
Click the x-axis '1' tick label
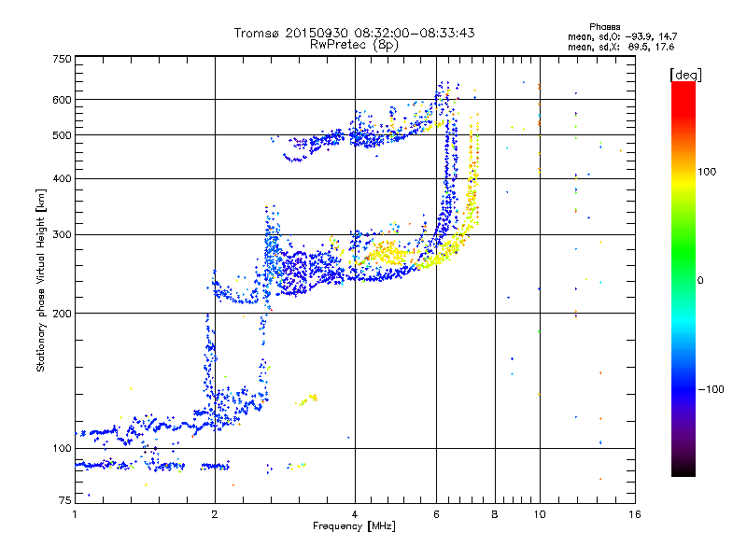tap(75, 514)
